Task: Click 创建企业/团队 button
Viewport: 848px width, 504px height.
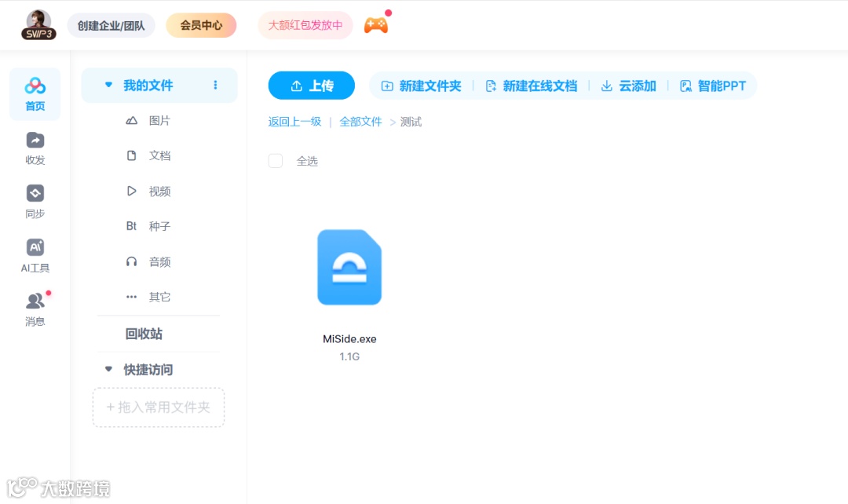Action: 111,25
